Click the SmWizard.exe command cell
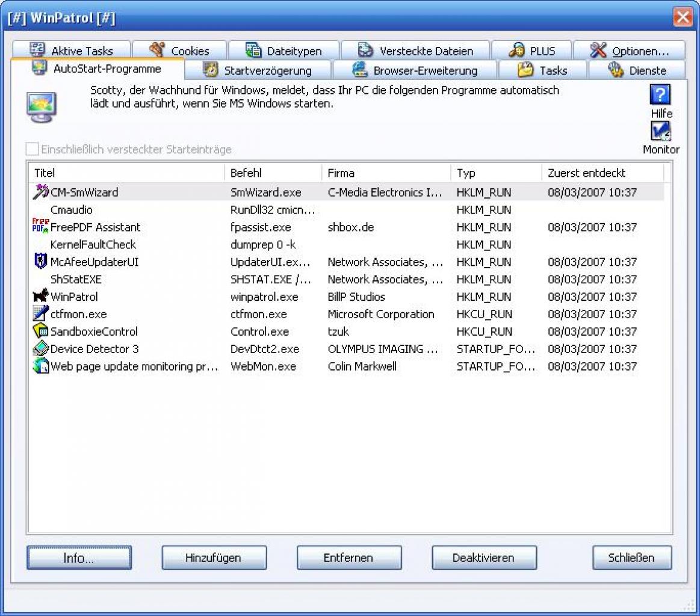The width and height of the screenshot is (700, 616). [x=265, y=192]
